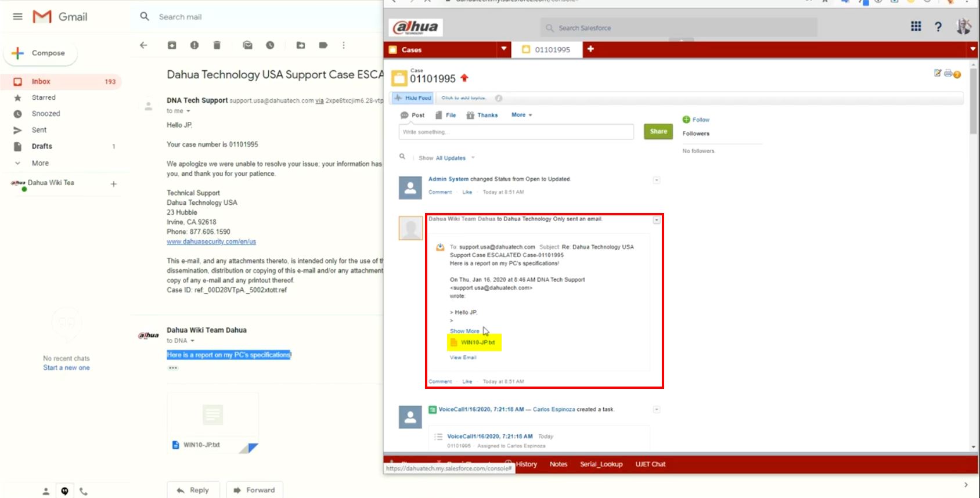Click the Compose button in Gmail
The width and height of the screenshot is (980, 498).
[41, 53]
